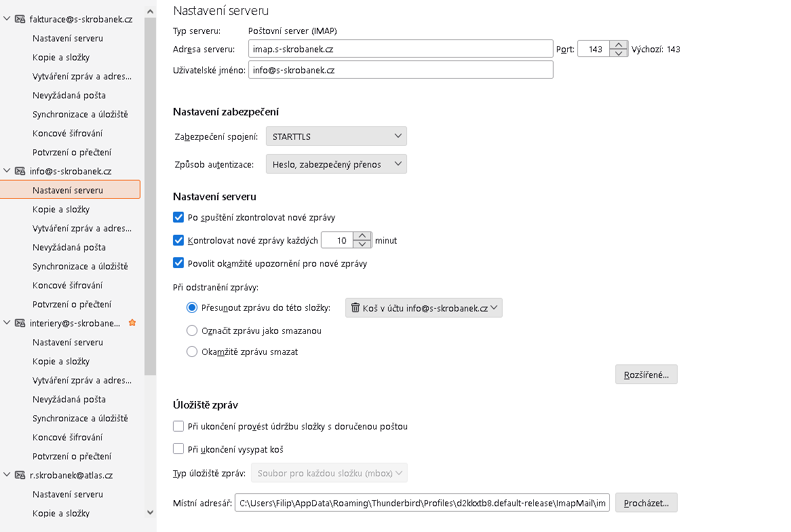This screenshot has height=532, width=791.
Task: Click the Adresa serveru input field
Action: click(x=400, y=49)
